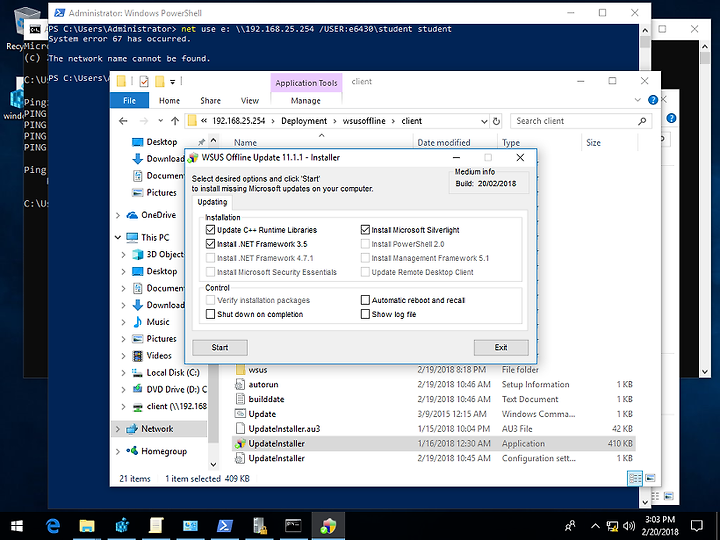Toggle Update C++ Runtime Libraries checkbox

point(210,230)
